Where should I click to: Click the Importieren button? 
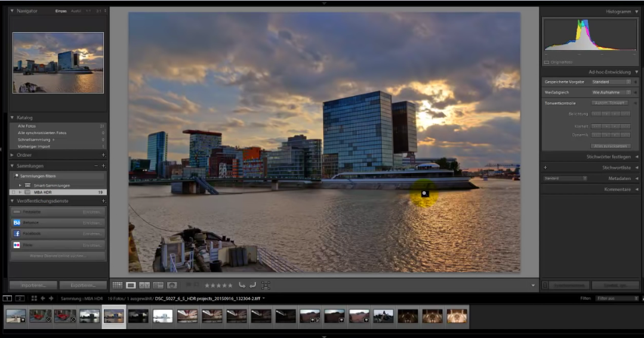(x=33, y=286)
